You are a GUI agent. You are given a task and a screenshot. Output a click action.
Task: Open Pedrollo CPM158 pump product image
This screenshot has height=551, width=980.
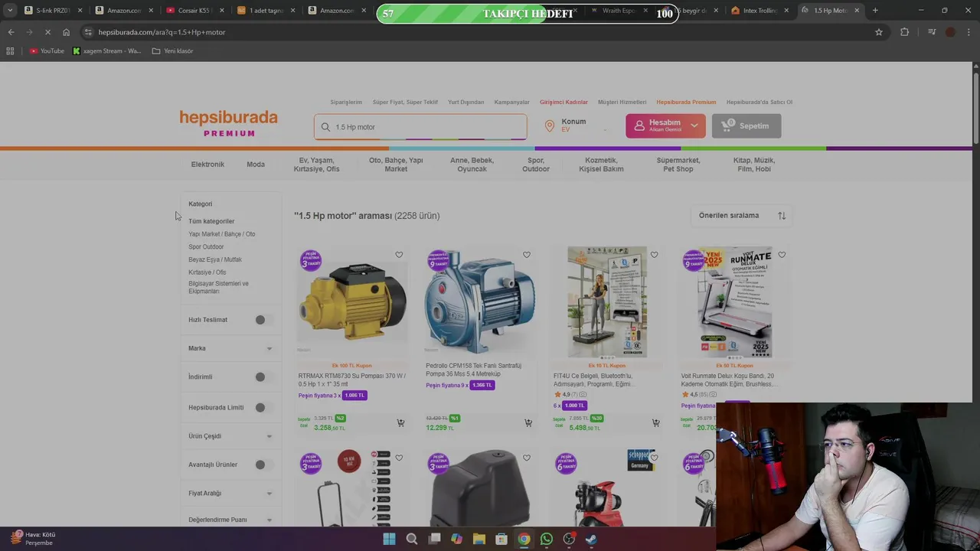[x=480, y=302]
